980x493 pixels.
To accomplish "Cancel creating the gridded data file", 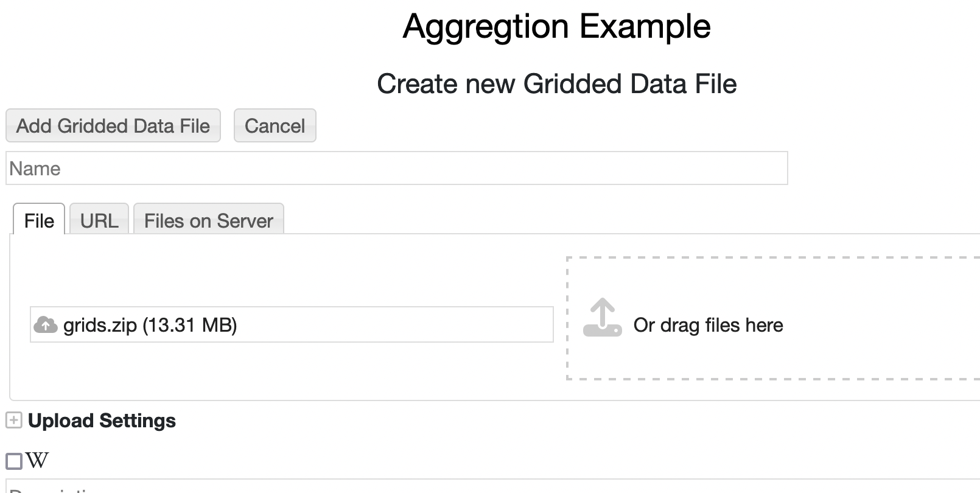I will (x=275, y=126).
